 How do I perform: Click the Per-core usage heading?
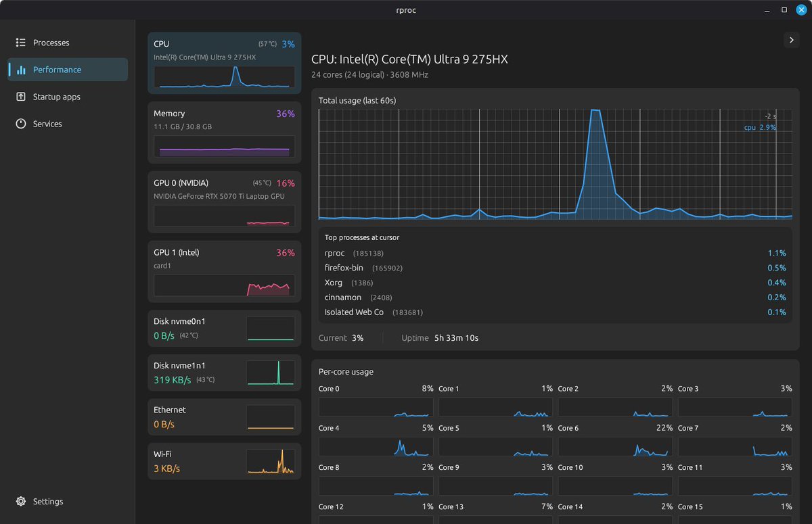coord(346,372)
